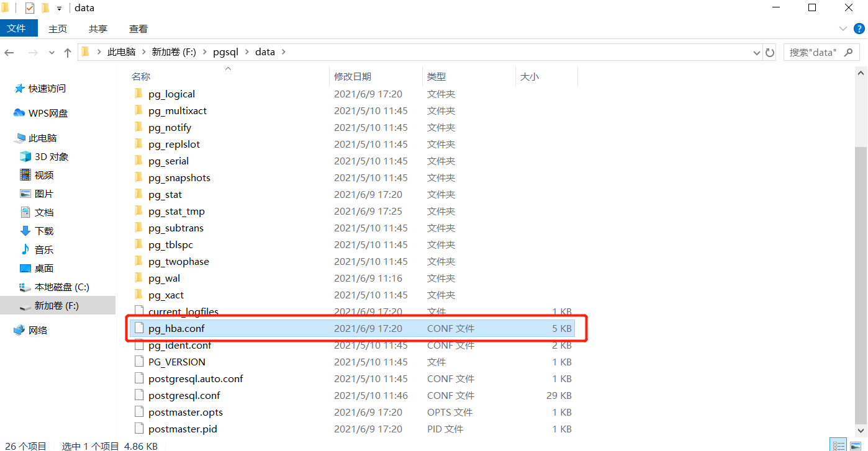Switch to the 主页 ribbon tab
This screenshot has width=868, height=451.
click(58, 29)
